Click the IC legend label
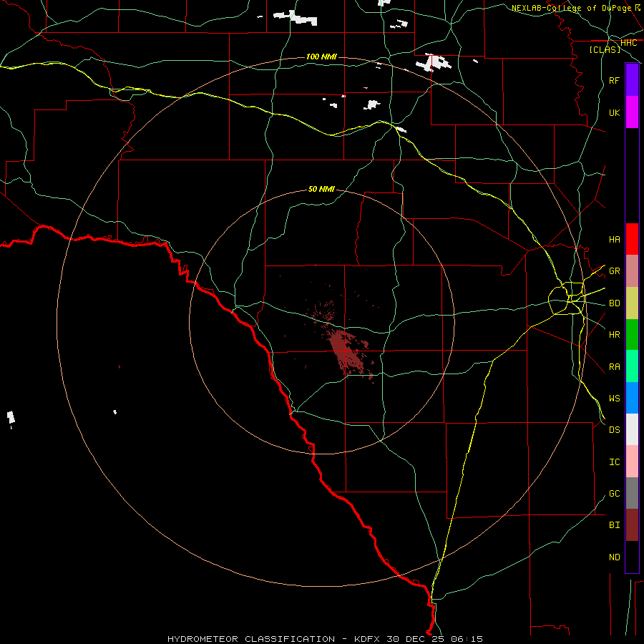The image size is (644, 644). tap(615, 462)
